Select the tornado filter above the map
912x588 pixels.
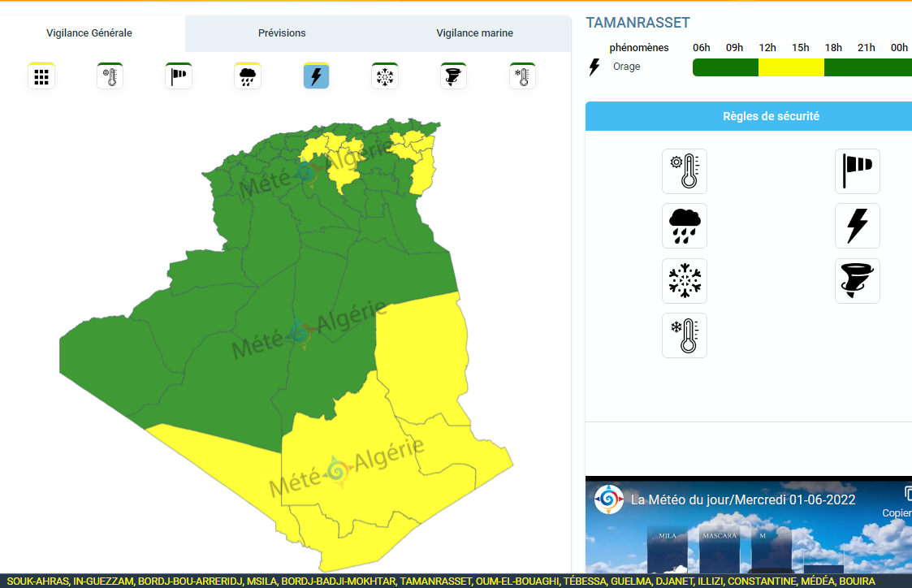click(453, 76)
